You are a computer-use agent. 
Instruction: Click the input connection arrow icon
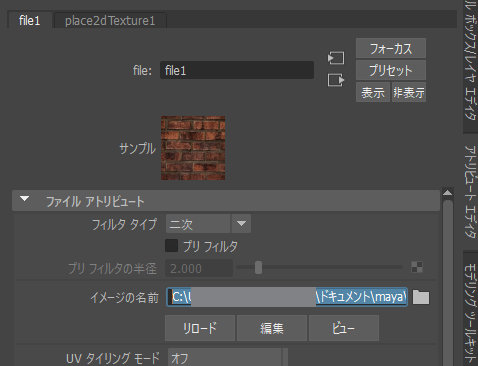[x=336, y=58]
